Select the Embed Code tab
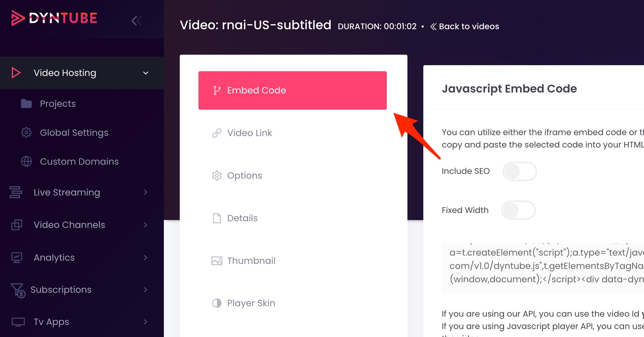The image size is (644, 337). click(292, 90)
